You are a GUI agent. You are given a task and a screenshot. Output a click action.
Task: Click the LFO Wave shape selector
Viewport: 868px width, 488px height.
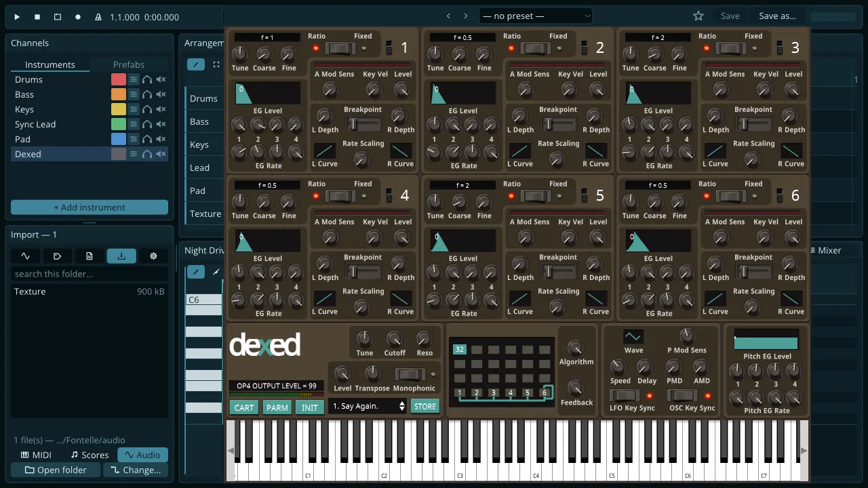(x=633, y=337)
